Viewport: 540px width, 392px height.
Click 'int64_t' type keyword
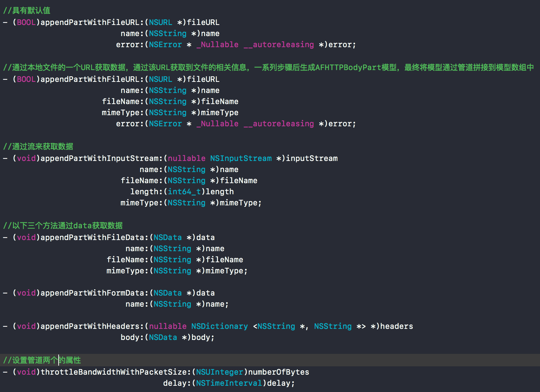click(x=184, y=191)
